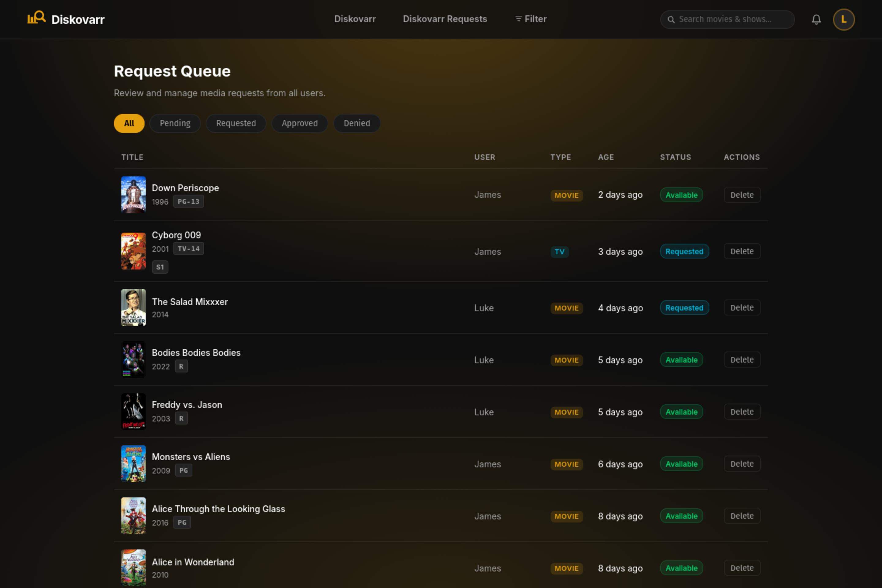Viewport: 882px width, 588px height.
Task: Delete the Down Periscope request
Action: 742,195
